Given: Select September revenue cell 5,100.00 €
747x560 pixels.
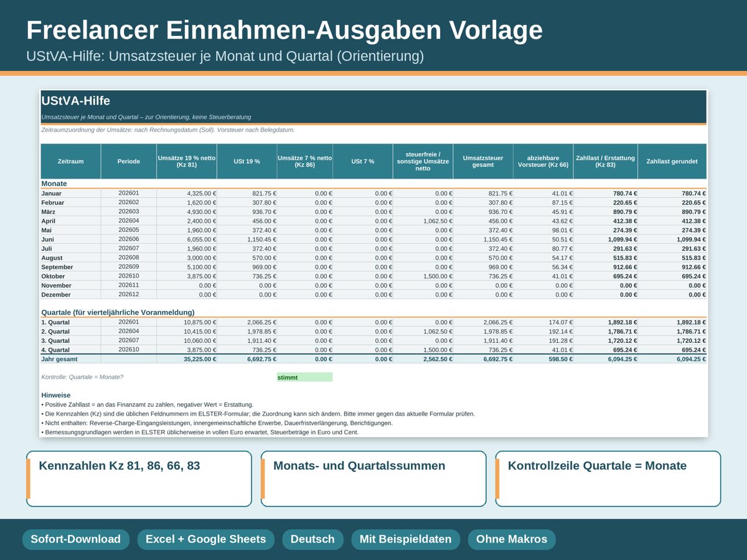Looking at the screenshot, I should [187, 267].
